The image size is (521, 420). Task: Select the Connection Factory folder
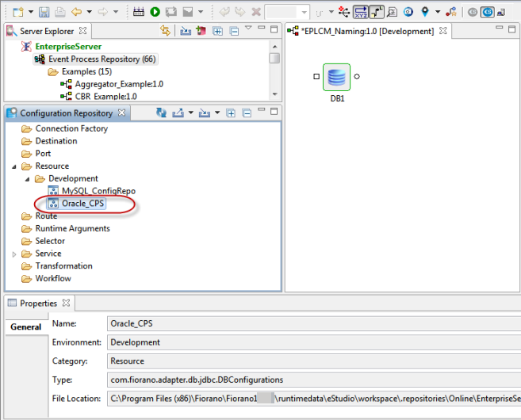coord(71,128)
